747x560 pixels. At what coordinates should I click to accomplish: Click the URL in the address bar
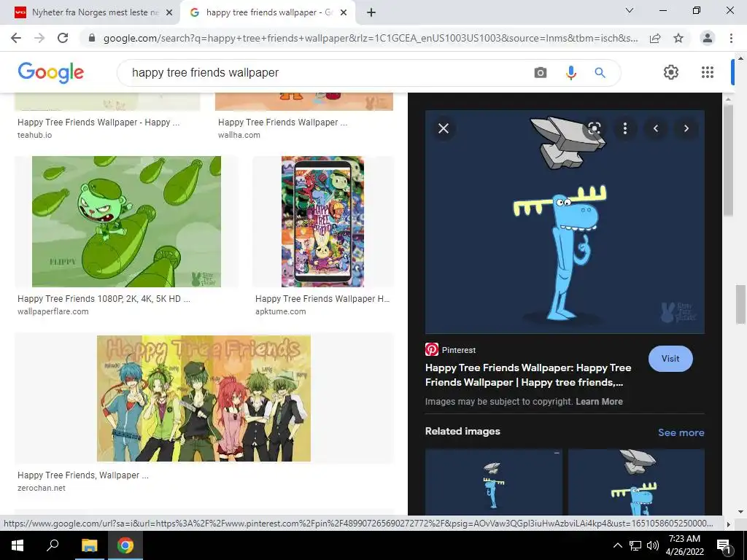click(x=370, y=38)
